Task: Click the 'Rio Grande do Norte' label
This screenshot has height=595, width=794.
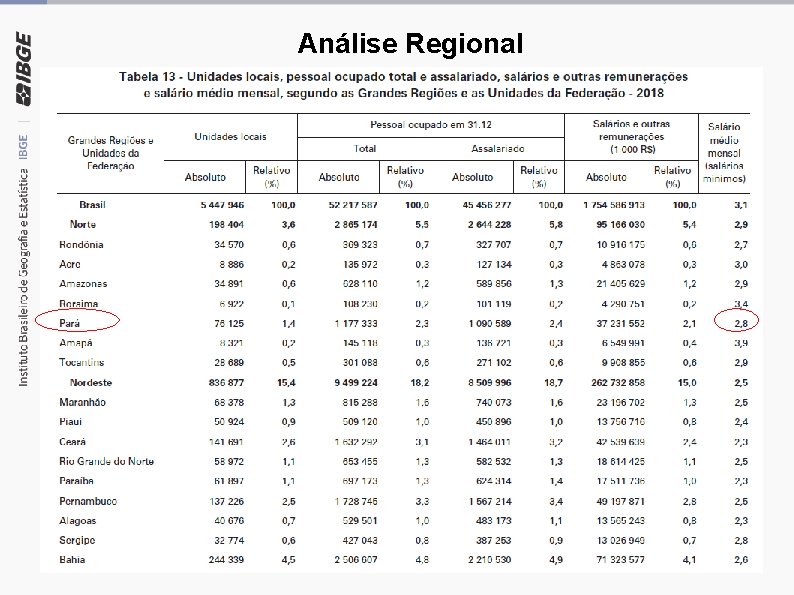Action: click(x=106, y=461)
